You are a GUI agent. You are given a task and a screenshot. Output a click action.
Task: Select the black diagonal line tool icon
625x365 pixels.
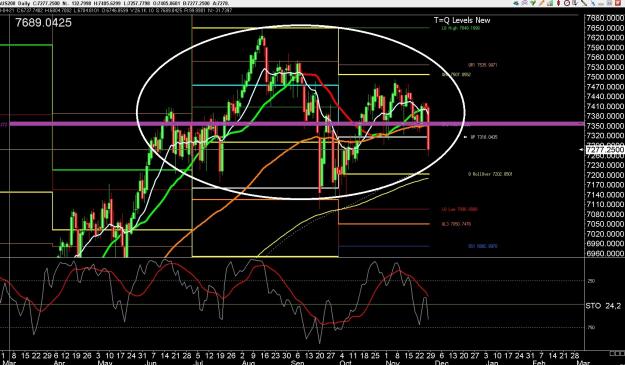pos(584,3)
